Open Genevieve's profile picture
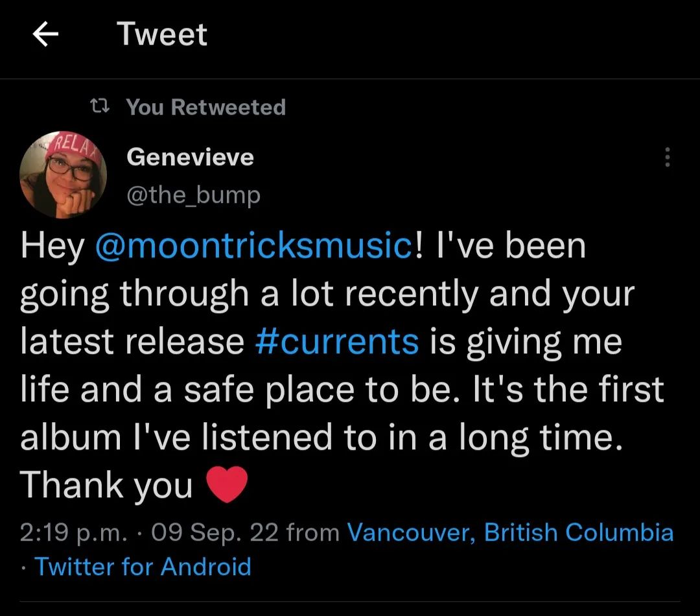The height and width of the screenshot is (616, 700). point(64,175)
